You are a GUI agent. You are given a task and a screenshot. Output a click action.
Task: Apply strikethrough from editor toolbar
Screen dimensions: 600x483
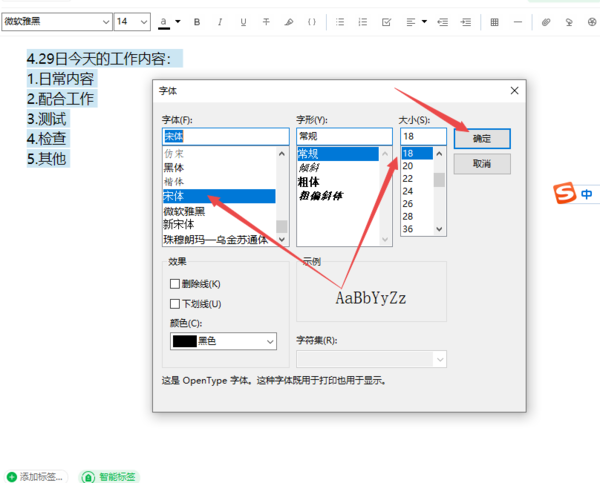pyautogui.click(x=266, y=22)
